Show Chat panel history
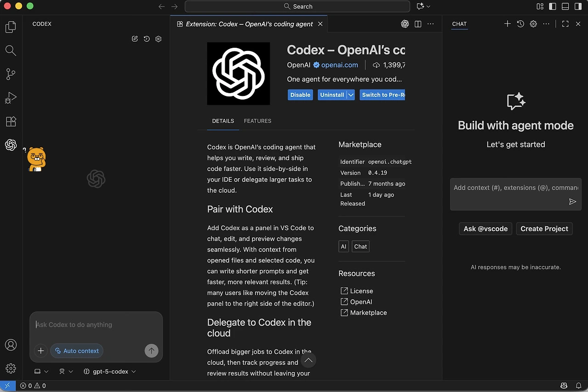Viewport: 588px width, 392px height. [x=520, y=24]
